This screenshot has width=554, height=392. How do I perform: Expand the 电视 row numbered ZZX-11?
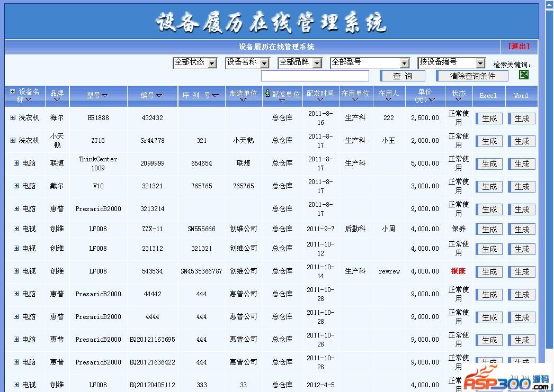tap(16, 229)
